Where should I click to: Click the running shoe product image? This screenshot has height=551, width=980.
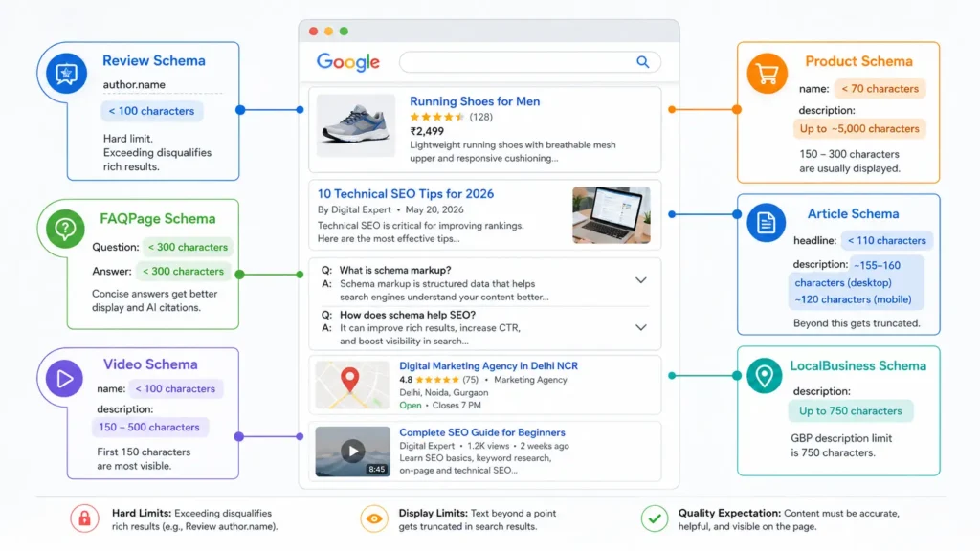point(356,125)
